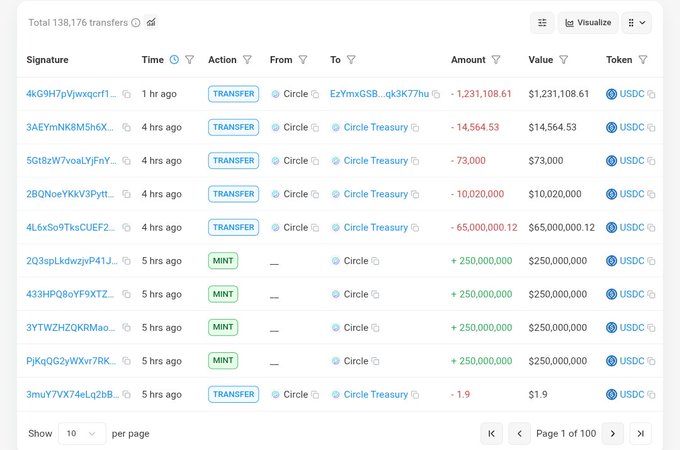The image size is (680, 450).
Task: Open the EzYmxGSB...qk3K77hu address
Action: click(379, 94)
